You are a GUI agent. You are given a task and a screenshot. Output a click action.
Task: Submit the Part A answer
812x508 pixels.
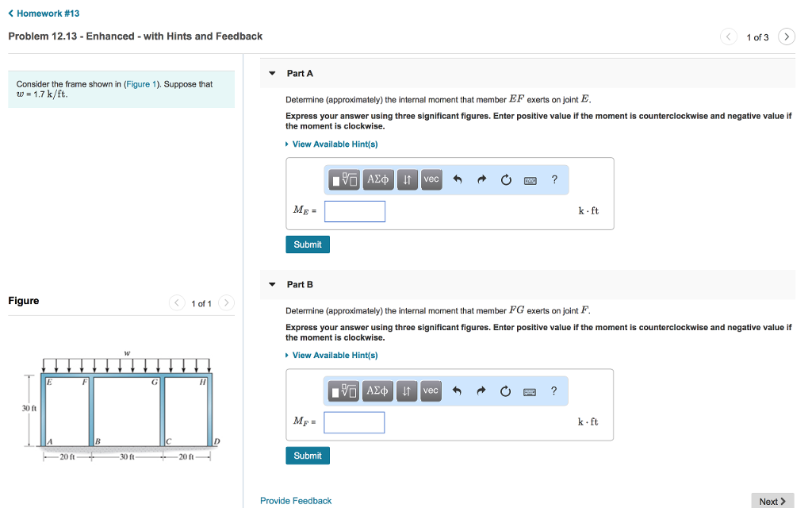coord(307,244)
